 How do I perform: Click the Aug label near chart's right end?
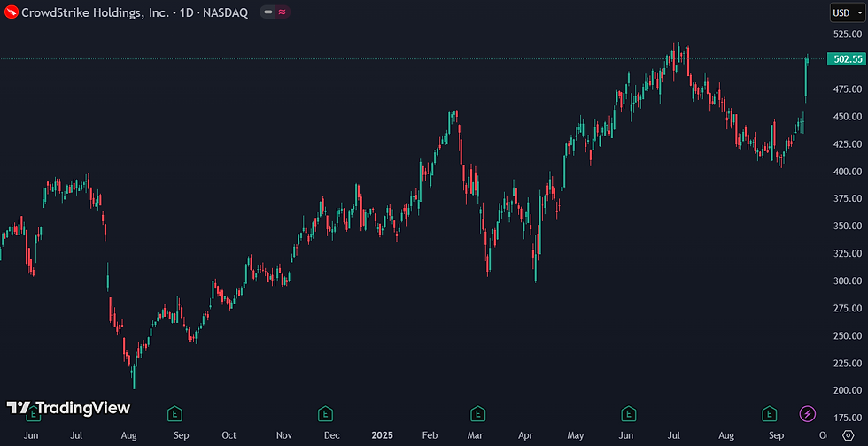(x=726, y=434)
